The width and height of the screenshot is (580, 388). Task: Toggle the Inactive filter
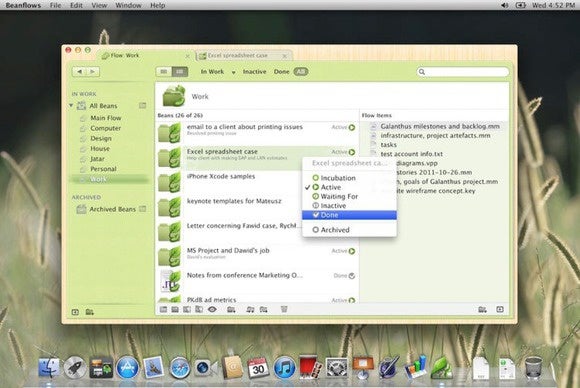(x=254, y=72)
